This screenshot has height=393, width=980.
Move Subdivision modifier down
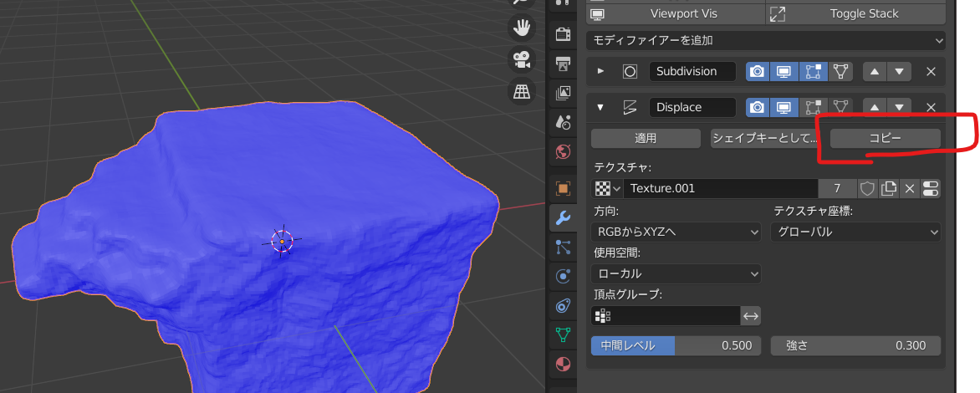(899, 71)
